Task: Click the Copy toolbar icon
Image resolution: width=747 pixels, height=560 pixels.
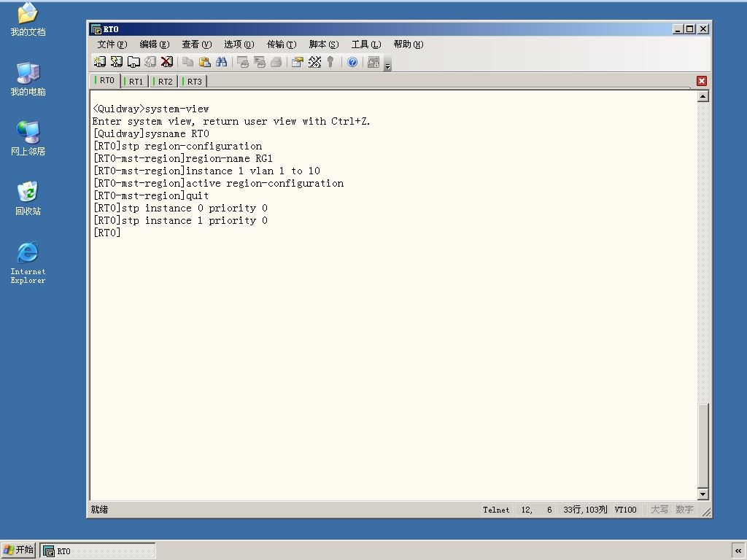Action: tap(188, 62)
